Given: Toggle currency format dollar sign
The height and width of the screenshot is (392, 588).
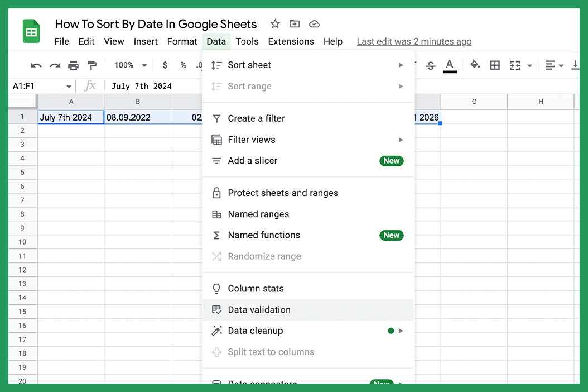Looking at the screenshot, I should click(x=165, y=65).
